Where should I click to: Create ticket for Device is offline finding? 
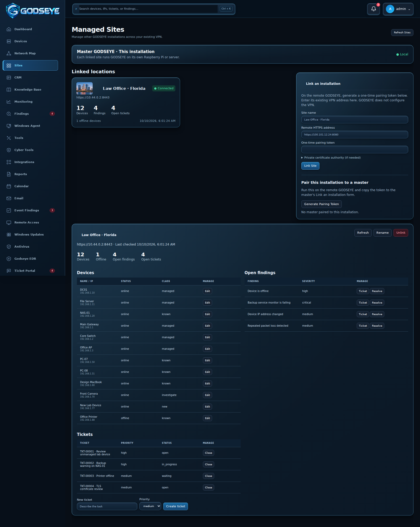pos(363,291)
